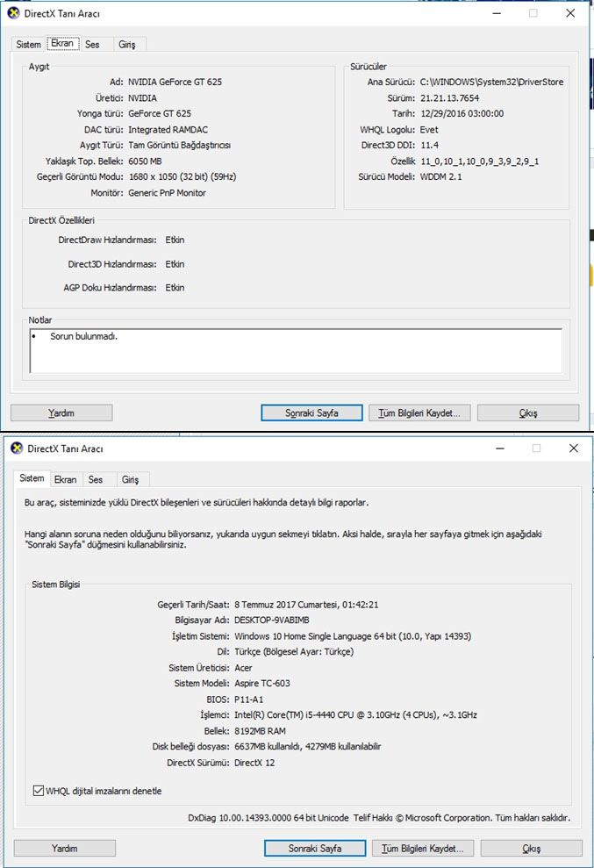594x868 pixels.
Task: Click DirectX icon in bottom window title bar
Action: 18,448
